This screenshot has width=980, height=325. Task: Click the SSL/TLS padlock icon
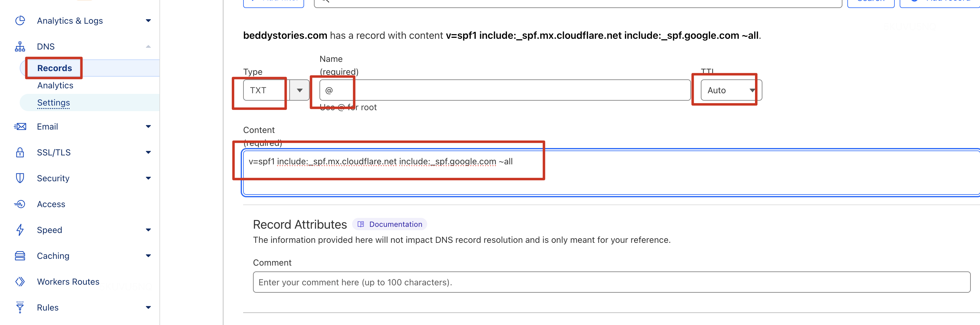coord(20,152)
